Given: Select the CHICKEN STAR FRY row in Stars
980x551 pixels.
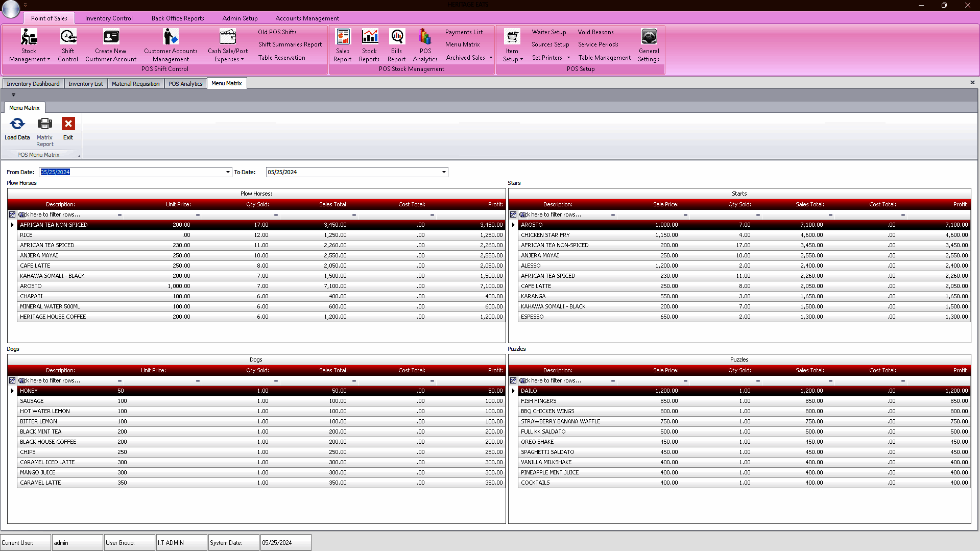Looking at the screenshot, I should [545, 235].
